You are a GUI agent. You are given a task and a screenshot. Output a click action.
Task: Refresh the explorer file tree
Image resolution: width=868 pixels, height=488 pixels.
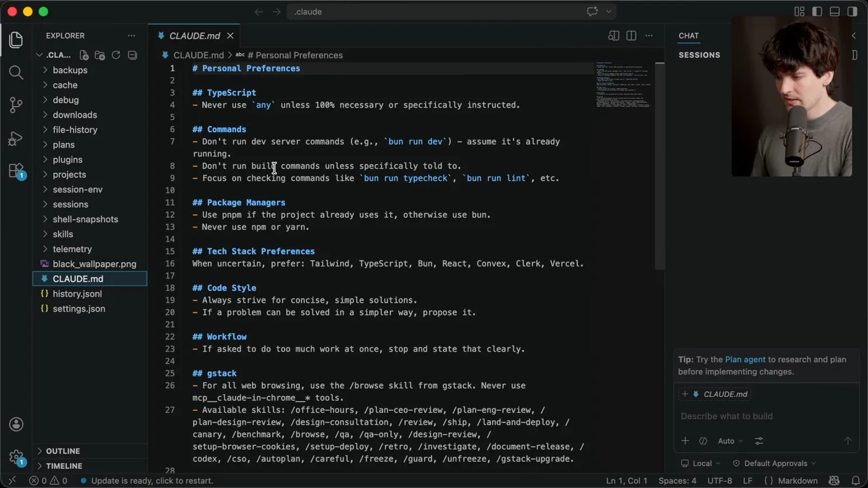pos(116,55)
